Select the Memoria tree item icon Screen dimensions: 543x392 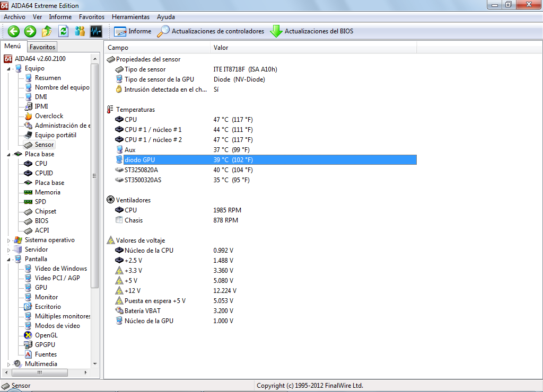point(29,192)
